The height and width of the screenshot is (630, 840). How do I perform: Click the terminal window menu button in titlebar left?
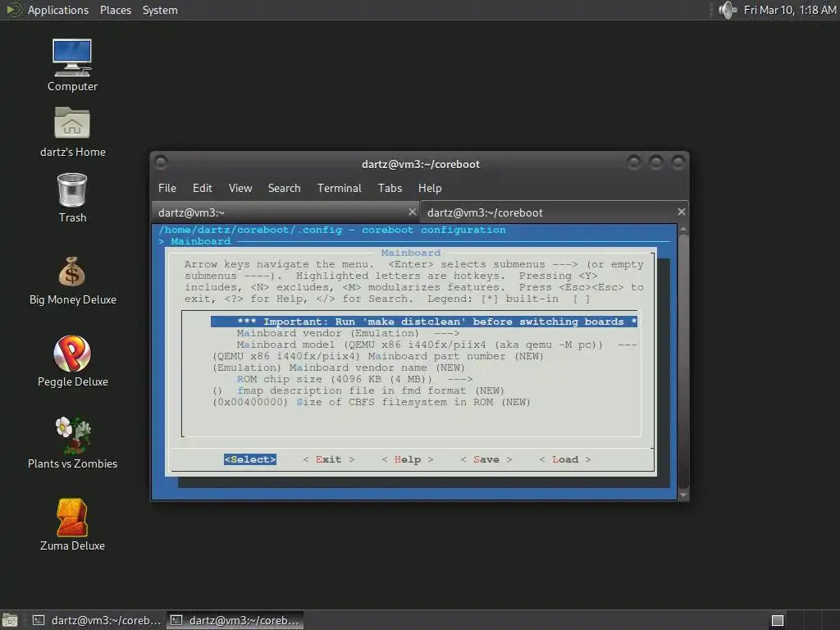click(x=161, y=162)
